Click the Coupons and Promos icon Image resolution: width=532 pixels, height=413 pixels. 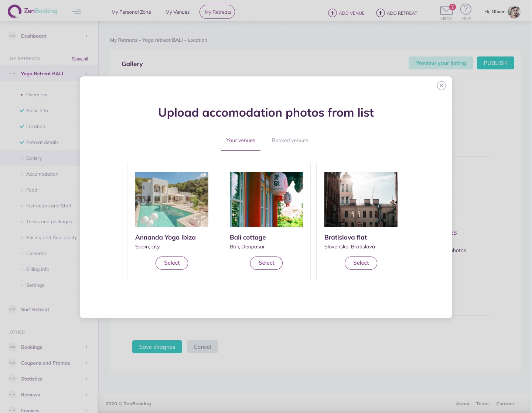pyautogui.click(x=13, y=363)
